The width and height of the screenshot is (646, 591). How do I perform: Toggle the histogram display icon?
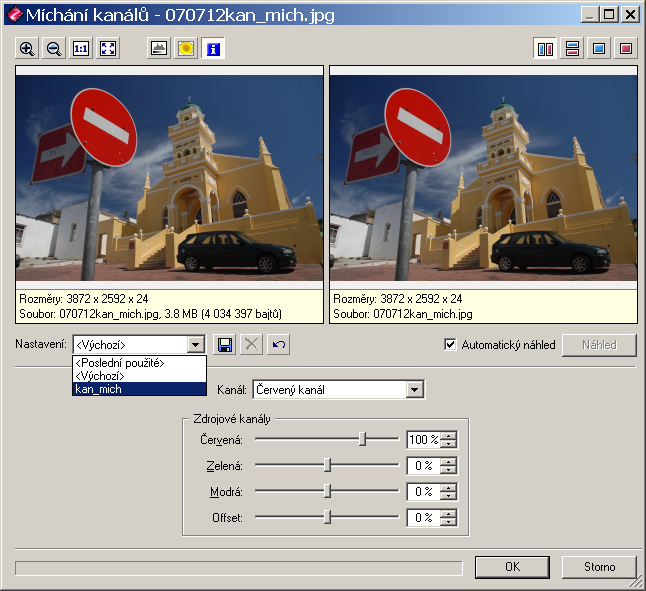tap(158, 48)
